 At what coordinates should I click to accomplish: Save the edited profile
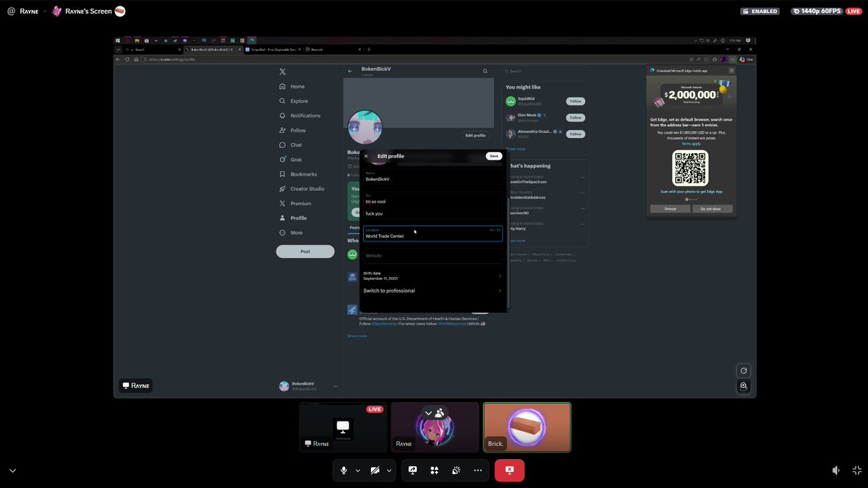coord(493,156)
